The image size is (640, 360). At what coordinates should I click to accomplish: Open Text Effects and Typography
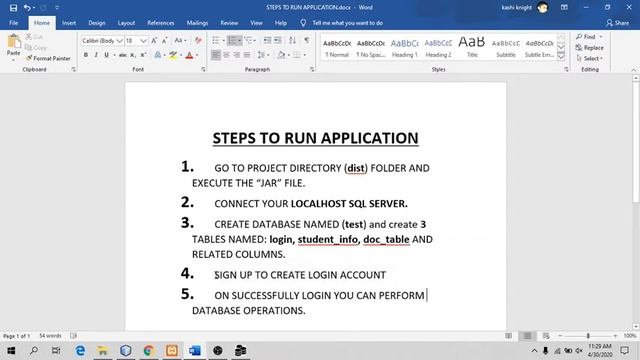point(158,55)
